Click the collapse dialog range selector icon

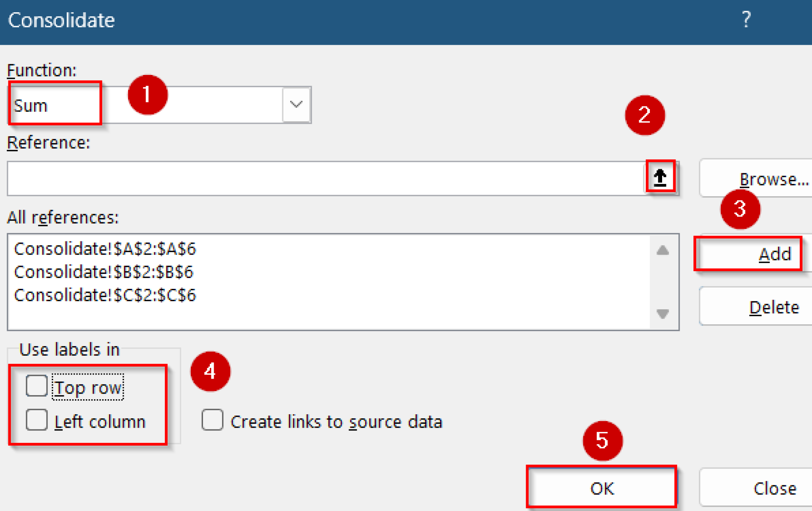[x=660, y=177]
